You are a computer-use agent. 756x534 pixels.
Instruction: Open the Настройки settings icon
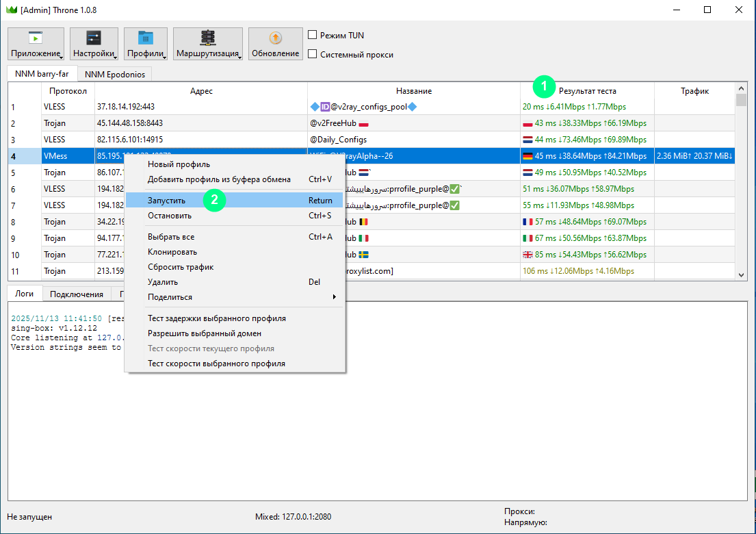(94, 38)
